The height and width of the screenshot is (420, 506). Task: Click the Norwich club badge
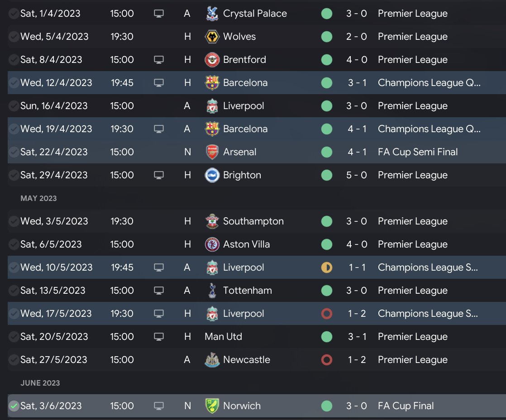(211, 406)
